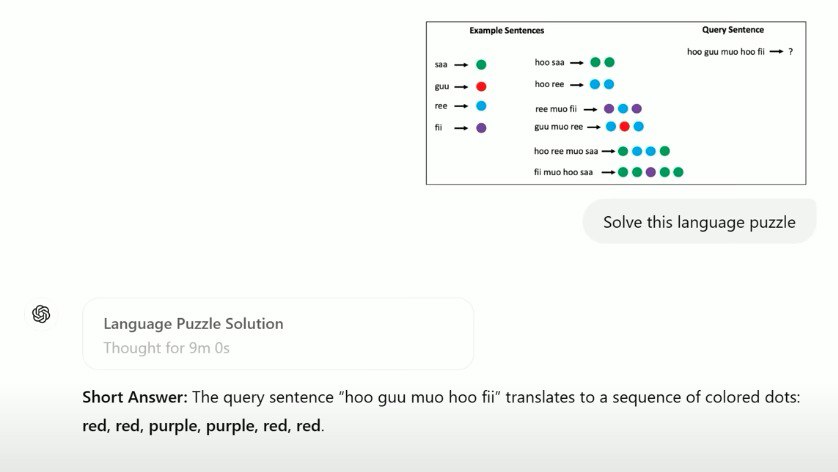This screenshot has width=838, height=472.
Task: Click the "Query Sentence" heading in image
Action: pyautogui.click(x=733, y=30)
